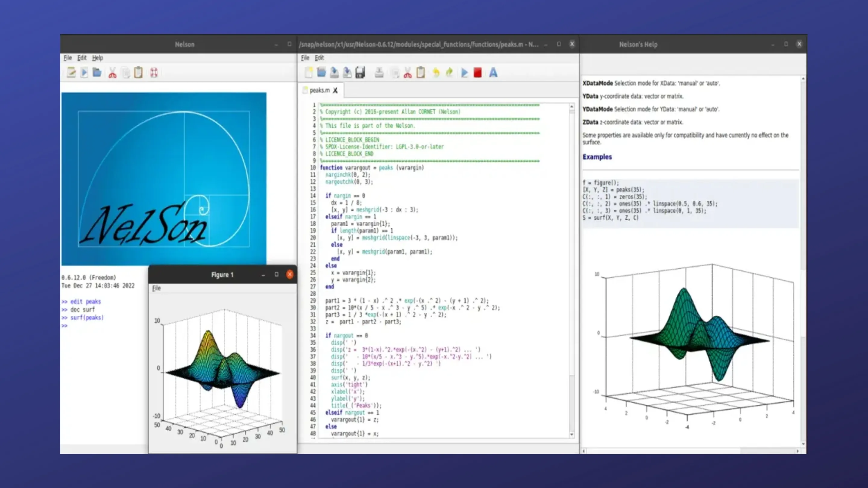The width and height of the screenshot is (868, 488).
Task: Place cursor on line 10 function declaration
Action: pos(372,168)
